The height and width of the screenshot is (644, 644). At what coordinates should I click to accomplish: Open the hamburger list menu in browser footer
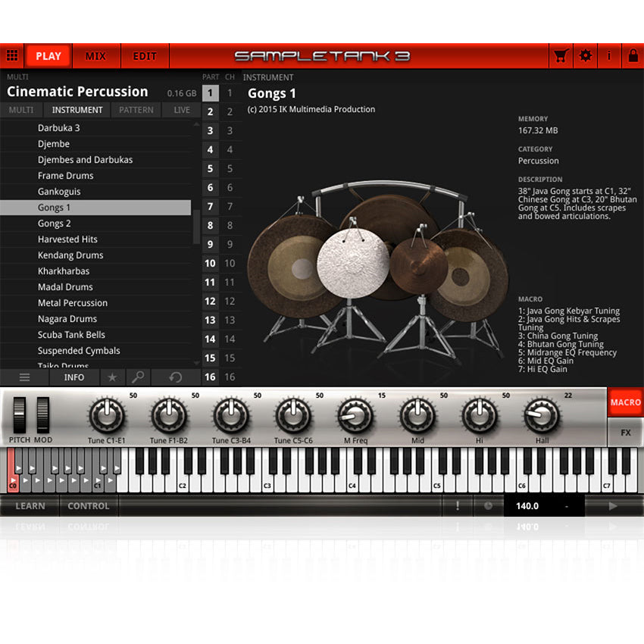click(x=25, y=377)
